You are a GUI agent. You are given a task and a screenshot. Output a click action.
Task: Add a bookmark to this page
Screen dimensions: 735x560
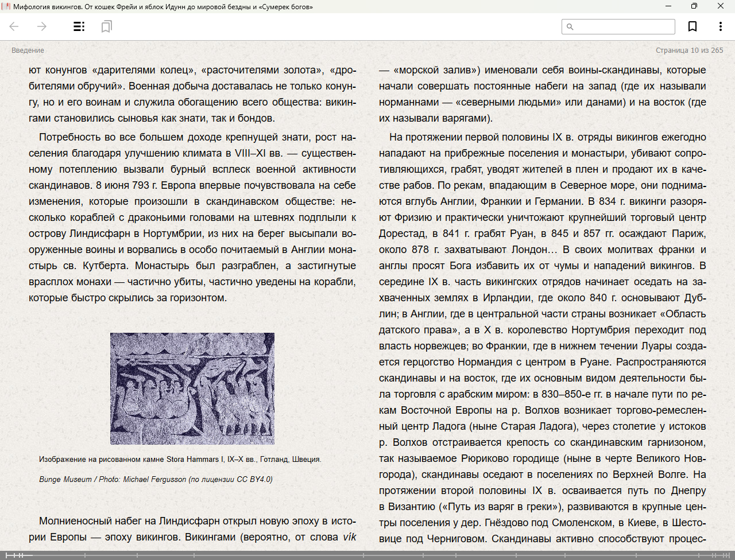(x=693, y=26)
